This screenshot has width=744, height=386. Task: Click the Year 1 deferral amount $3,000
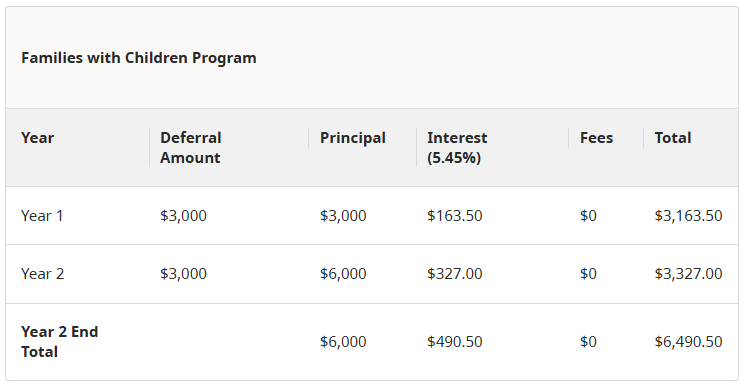184,216
